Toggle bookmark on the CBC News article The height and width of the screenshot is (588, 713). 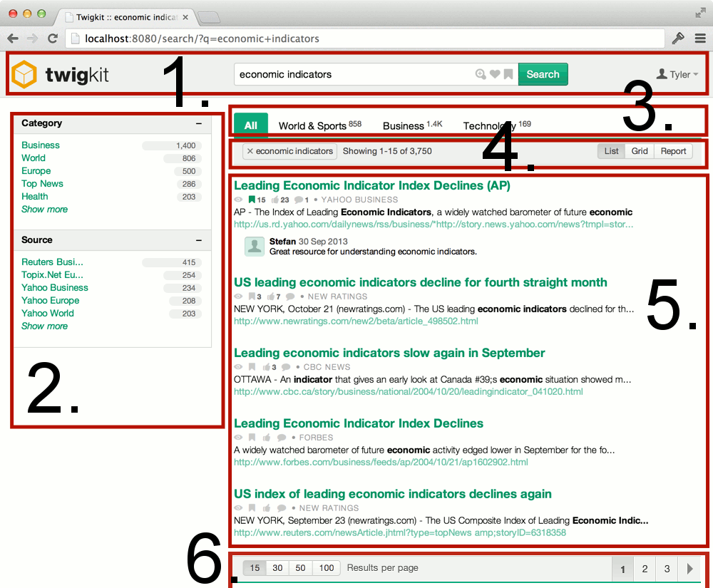pos(251,367)
